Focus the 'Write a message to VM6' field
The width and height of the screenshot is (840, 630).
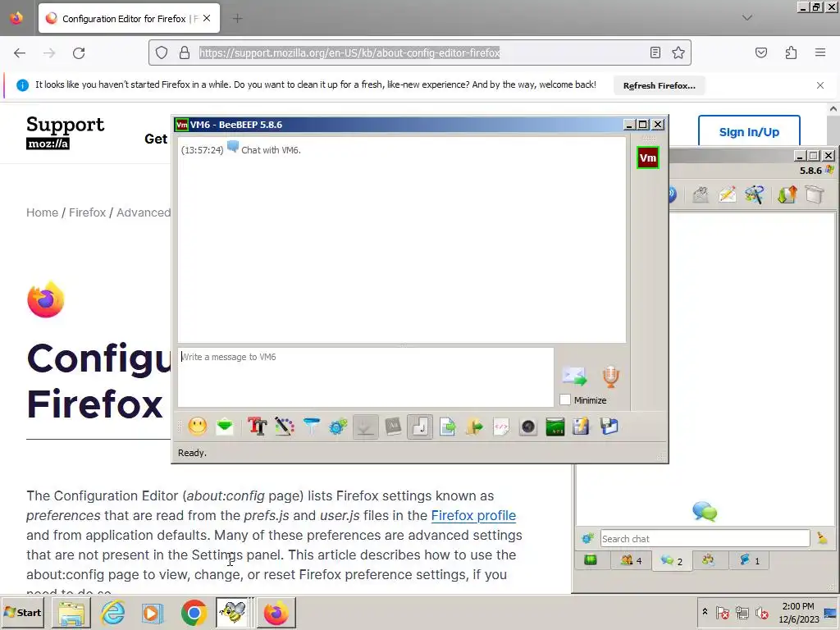(366, 377)
